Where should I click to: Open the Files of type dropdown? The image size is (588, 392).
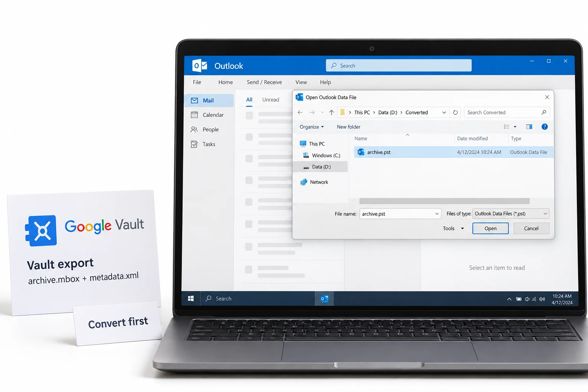[511, 214]
